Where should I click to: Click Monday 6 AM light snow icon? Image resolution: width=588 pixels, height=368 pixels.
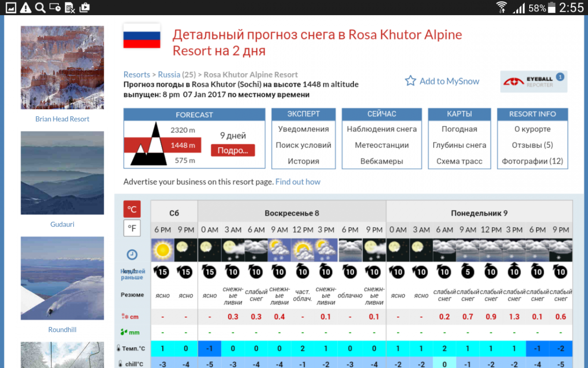pos(444,250)
